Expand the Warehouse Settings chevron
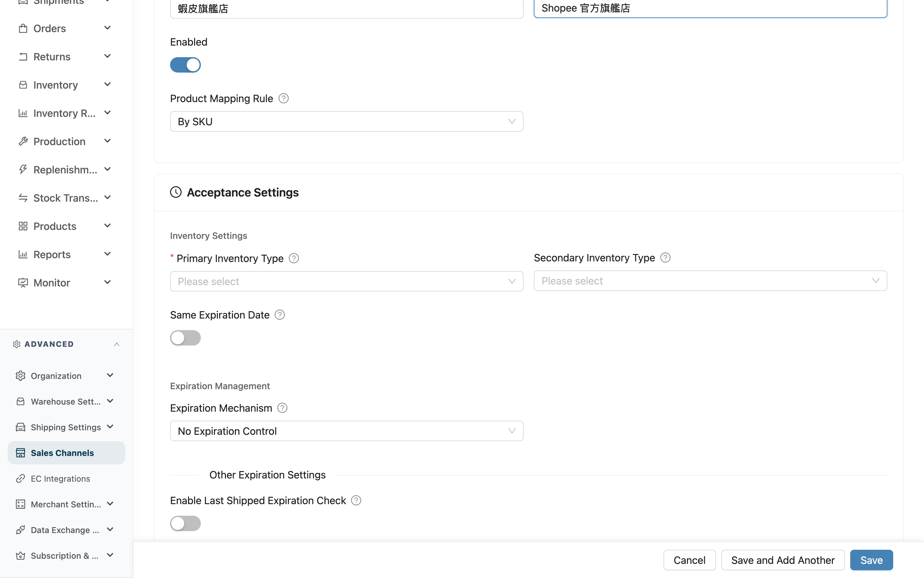 tap(110, 401)
